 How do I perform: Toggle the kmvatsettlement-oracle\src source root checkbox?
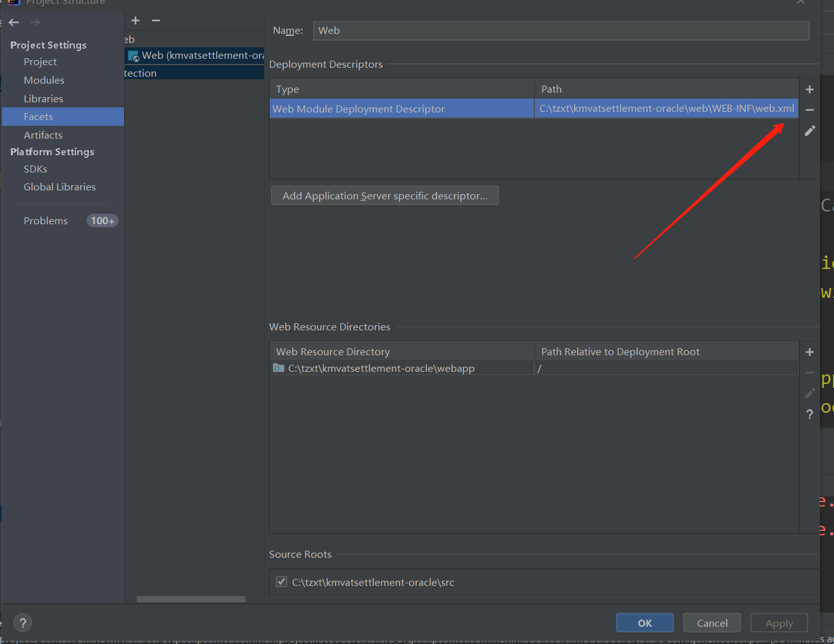[281, 581]
